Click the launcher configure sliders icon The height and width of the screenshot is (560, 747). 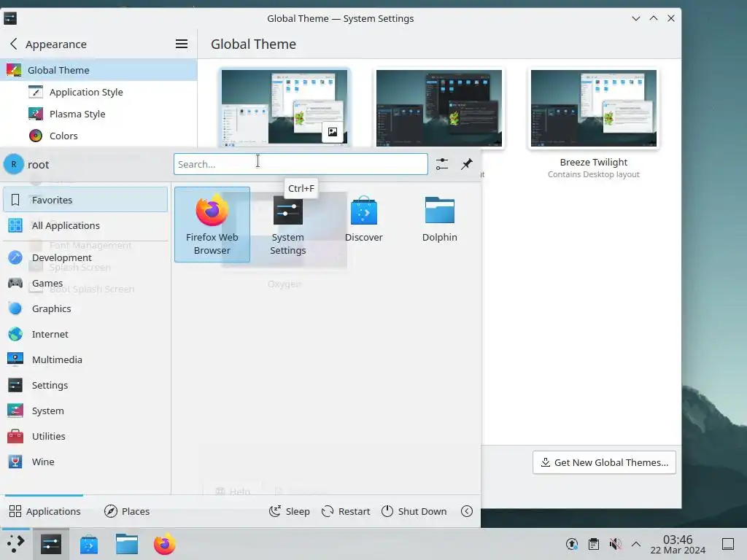coord(441,164)
